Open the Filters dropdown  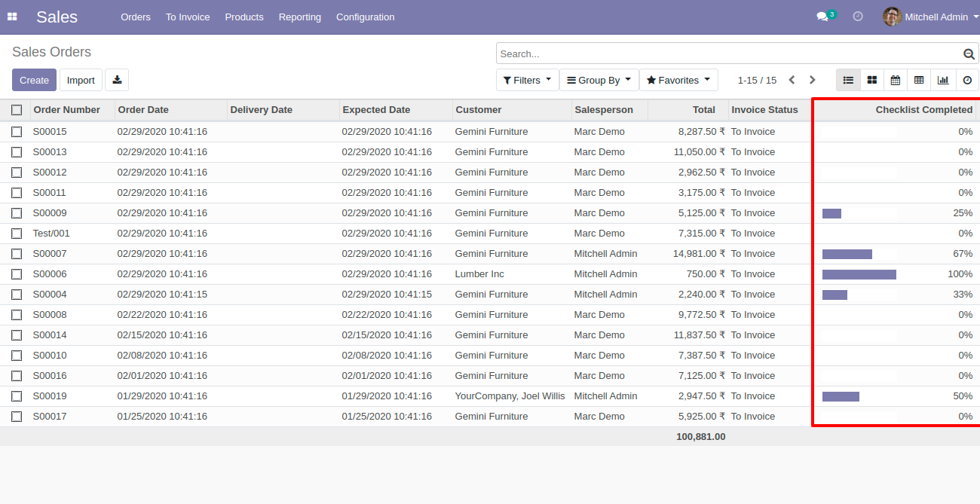point(527,80)
